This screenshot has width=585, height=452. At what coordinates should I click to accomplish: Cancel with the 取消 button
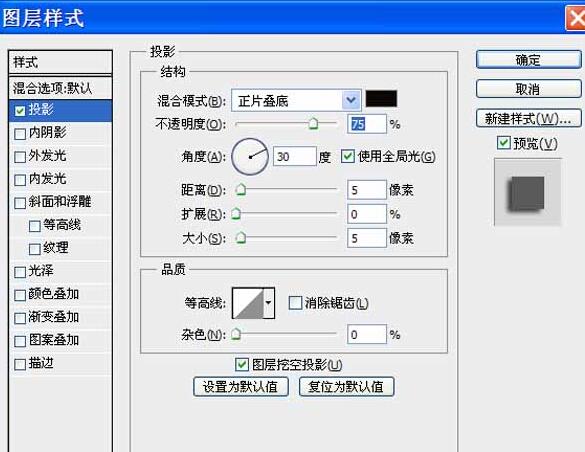click(528, 89)
